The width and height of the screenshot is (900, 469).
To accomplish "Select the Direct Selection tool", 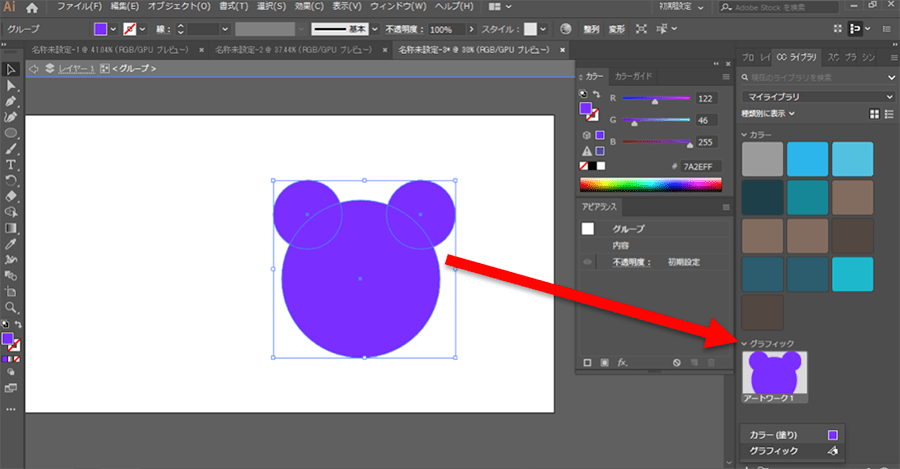I will 11,86.
